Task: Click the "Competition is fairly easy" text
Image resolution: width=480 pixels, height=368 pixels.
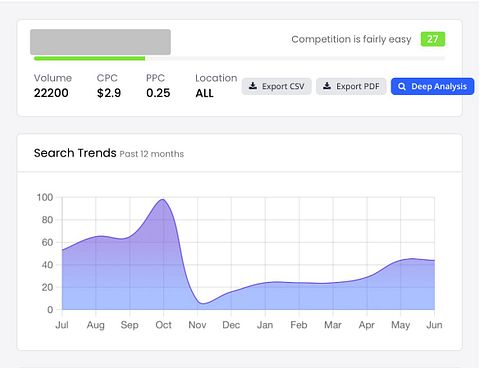Action: coord(351,39)
